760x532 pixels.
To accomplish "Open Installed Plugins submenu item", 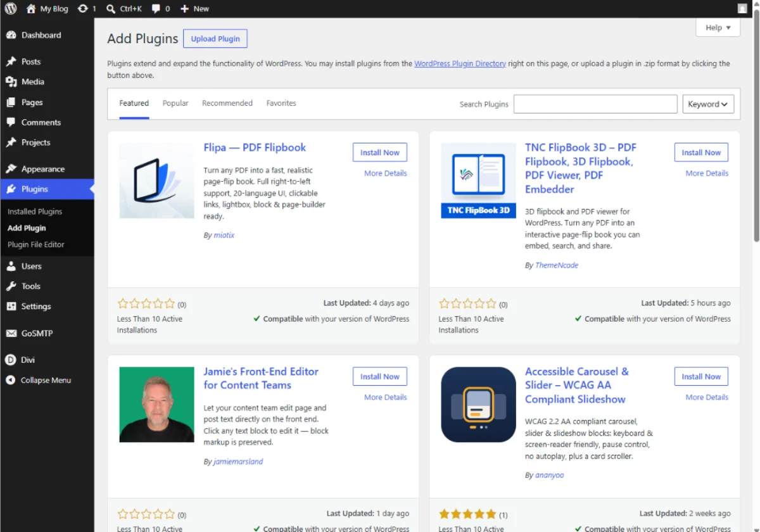I will point(35,212).
